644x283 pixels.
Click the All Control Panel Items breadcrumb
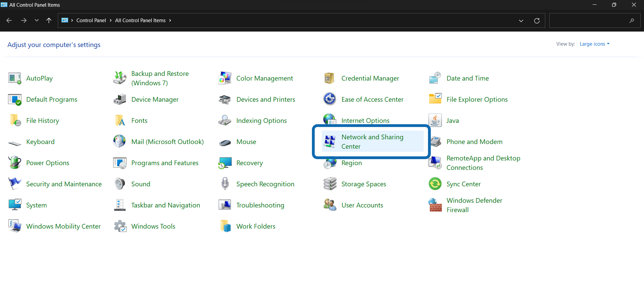(140, 20)
